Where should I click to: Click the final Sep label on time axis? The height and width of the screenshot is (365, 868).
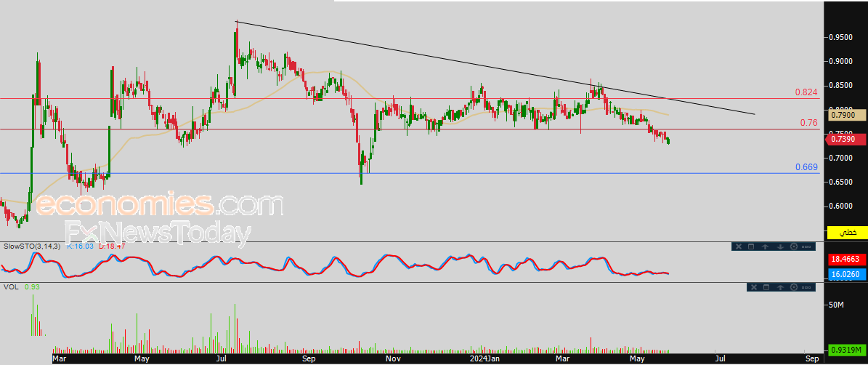[x=812, y=359]
